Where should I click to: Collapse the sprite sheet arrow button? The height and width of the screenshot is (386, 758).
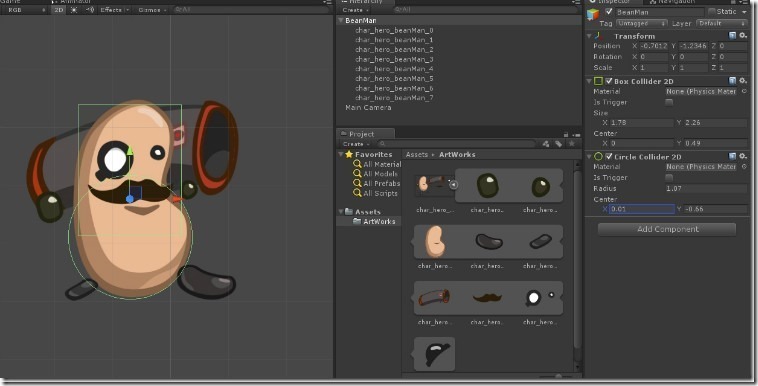453,184
